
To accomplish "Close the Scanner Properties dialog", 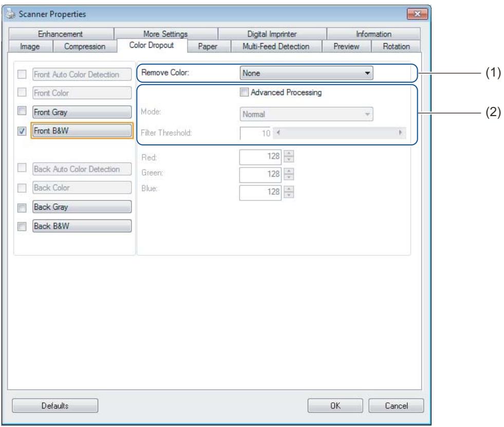I will 417,14.
